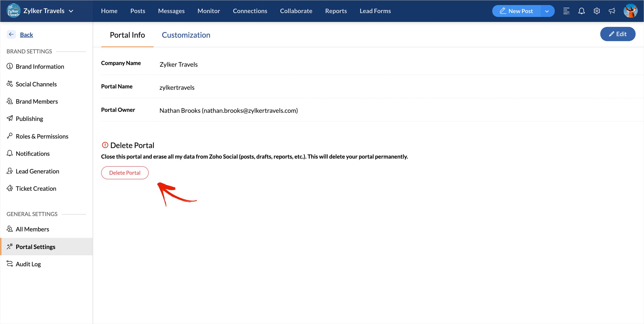This screenshot has height=324, width=644.
Task: Open the Collaborate section
Action: coord(296,11)
